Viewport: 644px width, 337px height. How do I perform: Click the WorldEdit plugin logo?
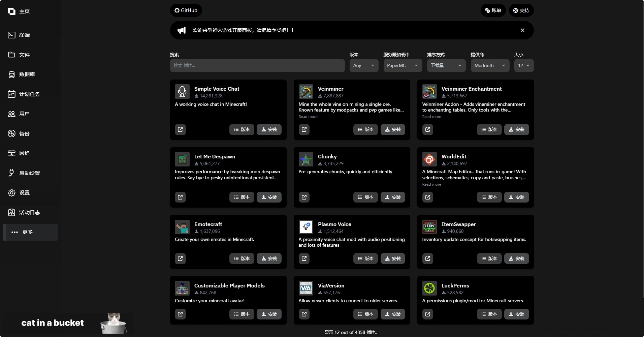point(429,159)
